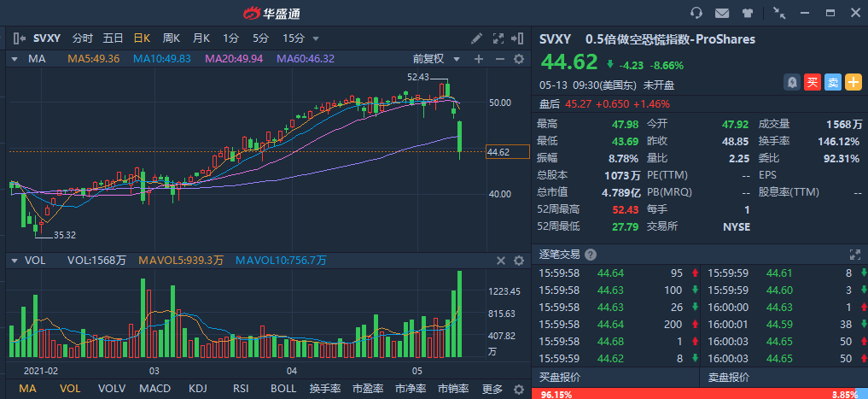Screen dimensions: 868x399
Task: Switch to the 15分 fifteen-minute chart
Action: [294, 38]
